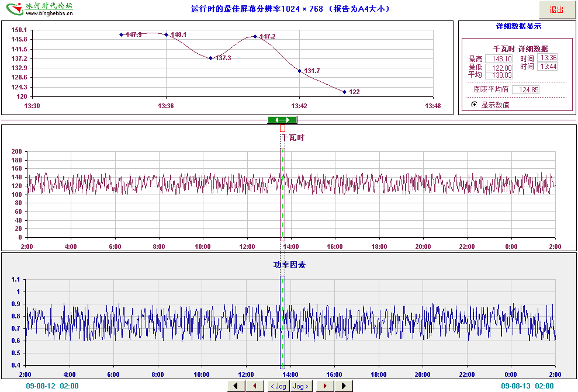
Task: Click the time field showing 13:44
Action: point(548,67)
